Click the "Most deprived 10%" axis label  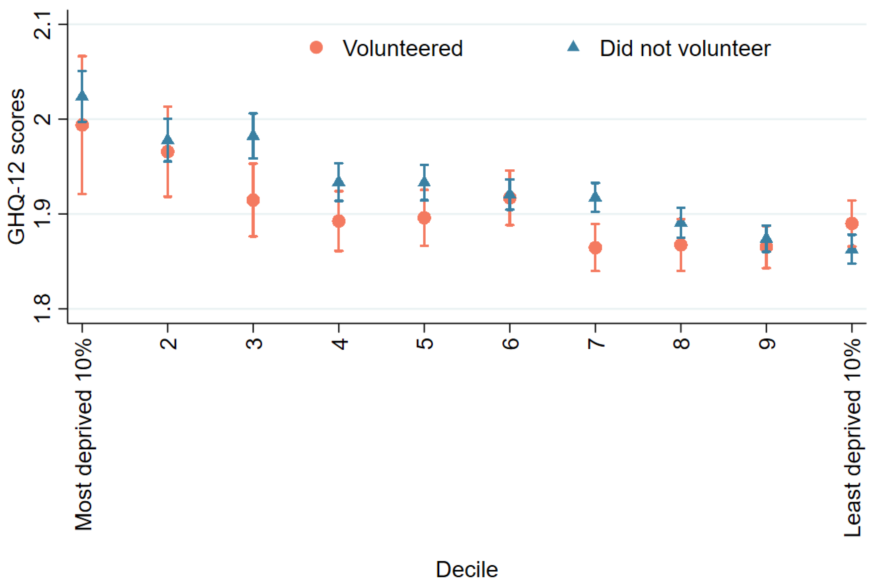[84, 434]
